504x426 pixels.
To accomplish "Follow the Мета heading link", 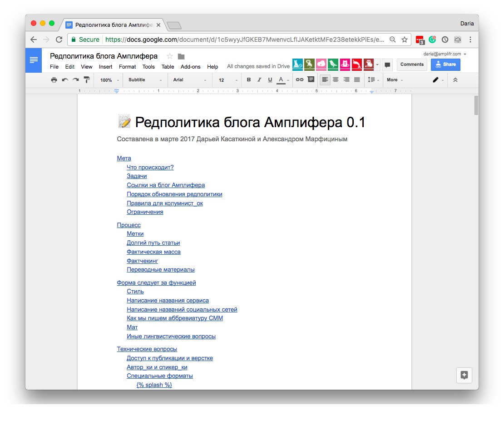I will click(x=124, y=158).
